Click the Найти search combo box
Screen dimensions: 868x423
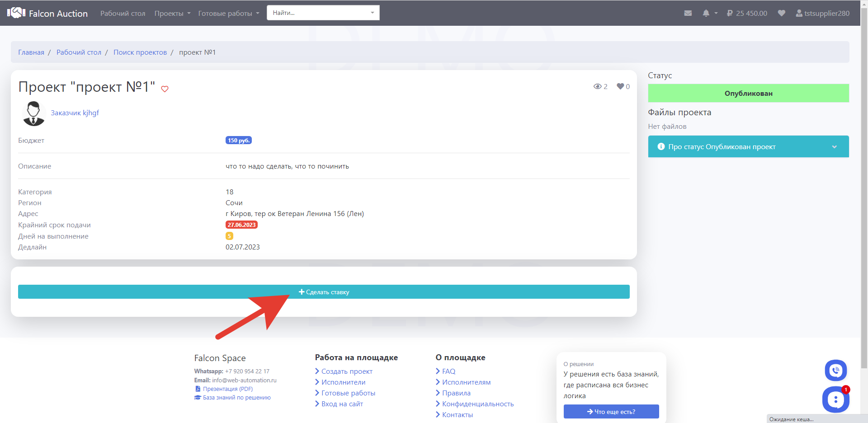click(x=323, y=13)
